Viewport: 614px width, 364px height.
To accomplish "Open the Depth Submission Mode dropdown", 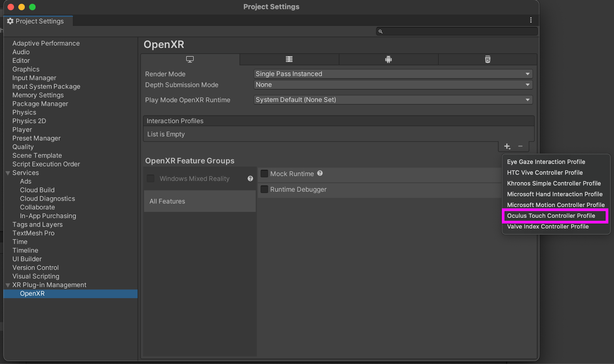I will click(393, 84).
